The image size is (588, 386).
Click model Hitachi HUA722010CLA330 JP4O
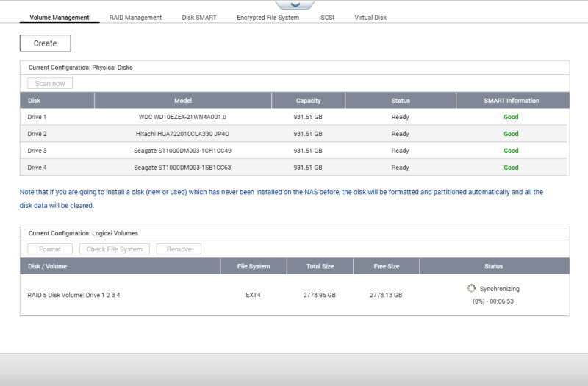182,134
